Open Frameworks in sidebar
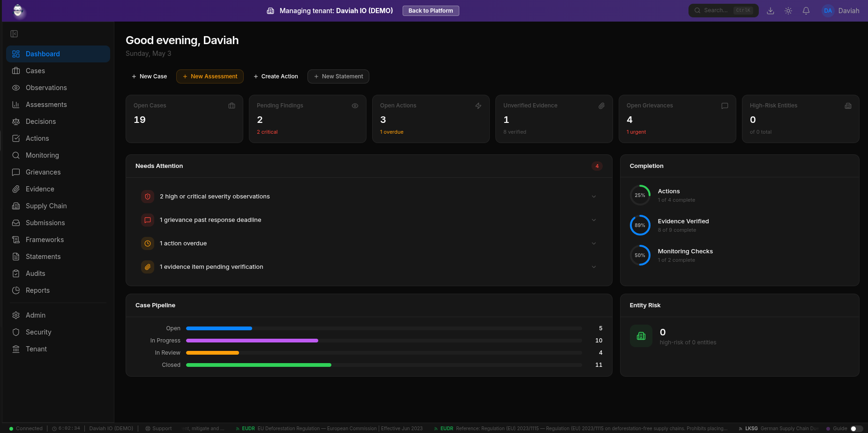Image resolution: width=868 pixels, height=433 pixels. click(58, 240)
